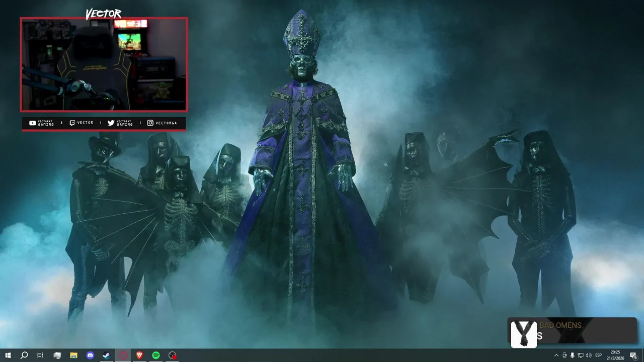Open the notification center with 6 badge
This screenshot has width=644, height=362.
click(633, 355)
